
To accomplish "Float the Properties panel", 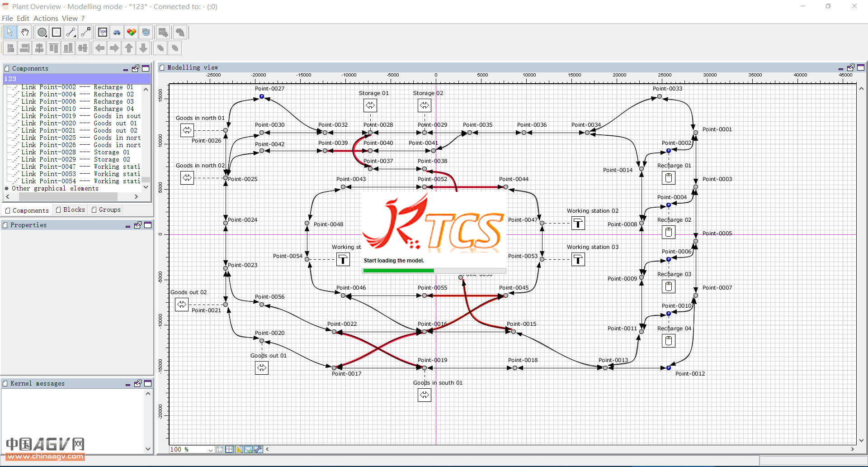I will [137, 225].
